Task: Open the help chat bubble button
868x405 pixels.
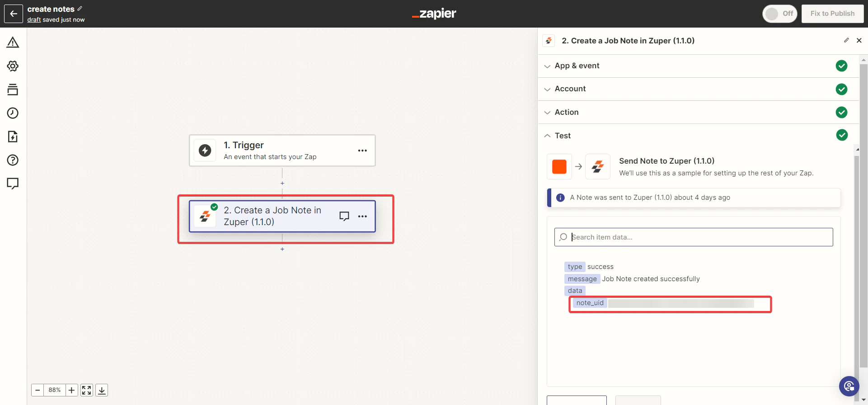Action: point(849,386)
